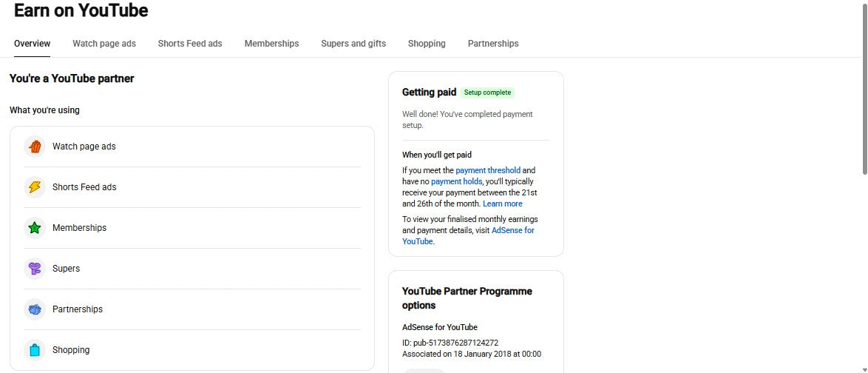Click the Setup complete status badge
The image size is (868, 373).
488,93
